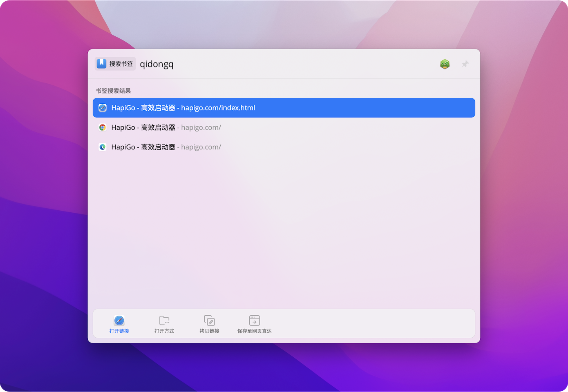Select the Edge HapiGo bookmark result
Image resolution: width=568 pixels, height=392 pixels.
coord(284,147)
